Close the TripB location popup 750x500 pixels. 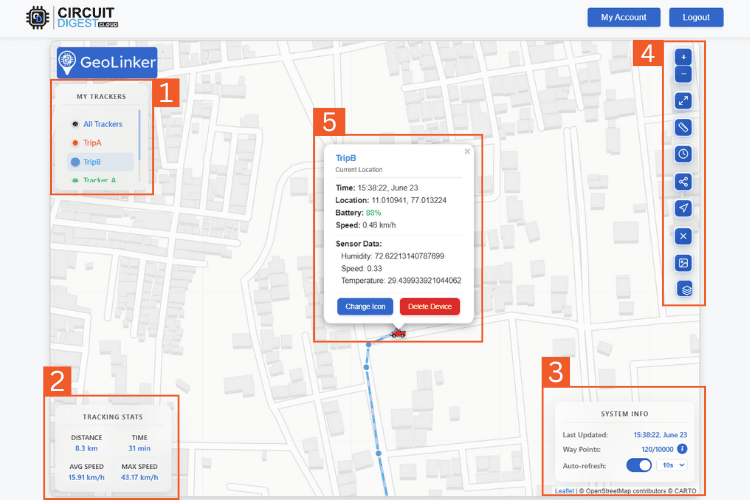pos(467,152)
